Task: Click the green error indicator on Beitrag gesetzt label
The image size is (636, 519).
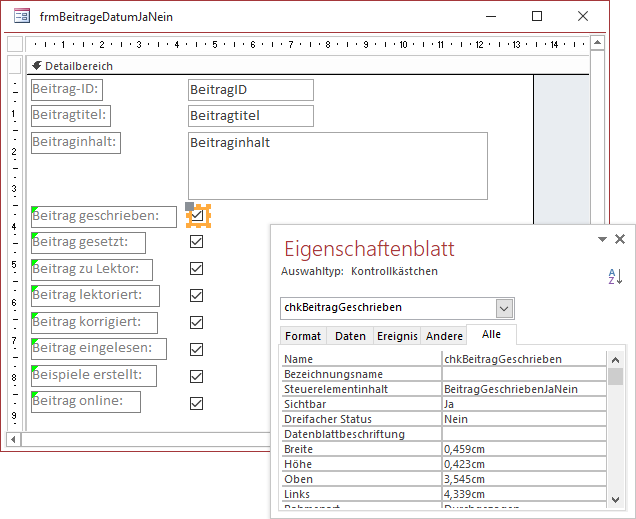Action: point(34,236)
